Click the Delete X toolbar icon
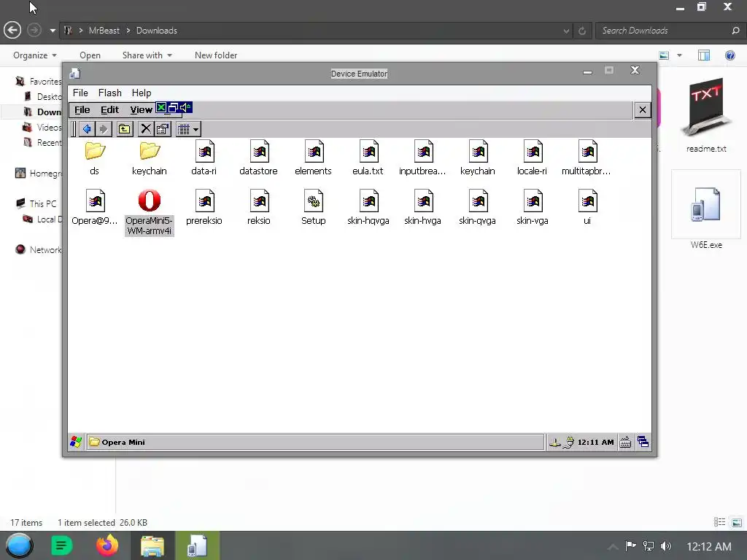The image size is (747, 560). point(146,129)
